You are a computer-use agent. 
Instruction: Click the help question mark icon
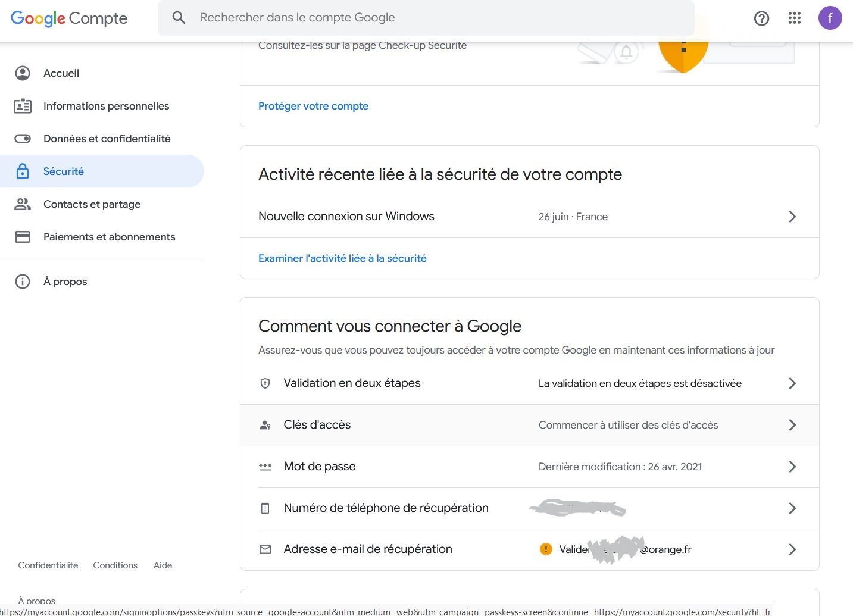point(761,18)
